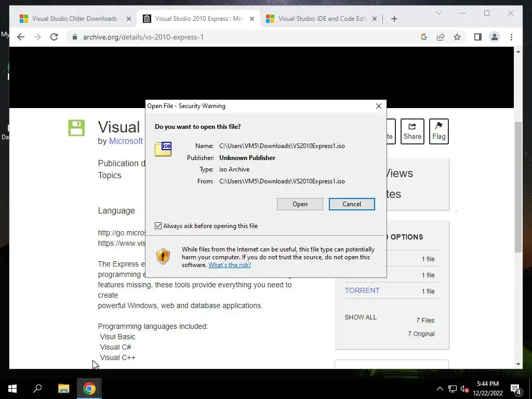Open the network status tray icon
The width and height of the screenshot is (532, 399).
(x=452, y=389)
